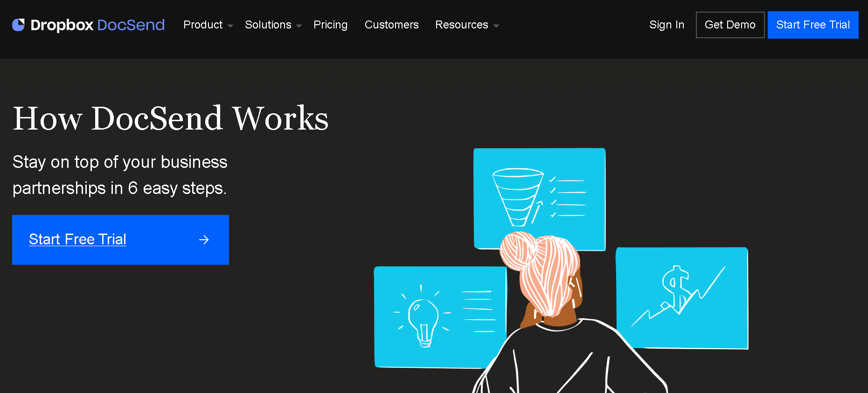The image size is (868, 393).
Task: Click the dollar growth chart illustration card
Action: (682, 298)
